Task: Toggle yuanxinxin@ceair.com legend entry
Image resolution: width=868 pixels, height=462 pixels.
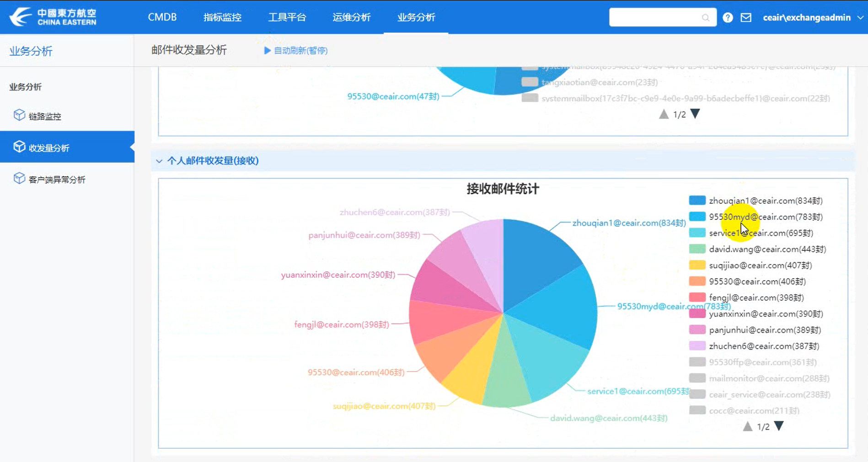Action: [756, 314]
